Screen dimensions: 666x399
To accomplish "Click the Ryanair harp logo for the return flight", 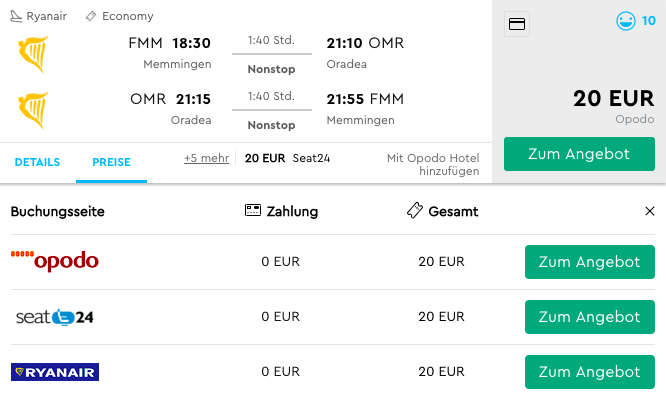I will [x=33, y=110].
